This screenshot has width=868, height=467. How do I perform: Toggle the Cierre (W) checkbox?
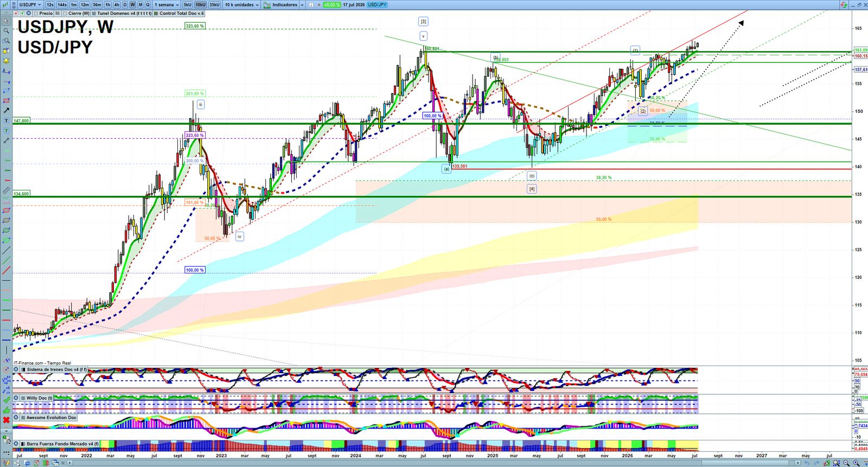pos(65,13)
